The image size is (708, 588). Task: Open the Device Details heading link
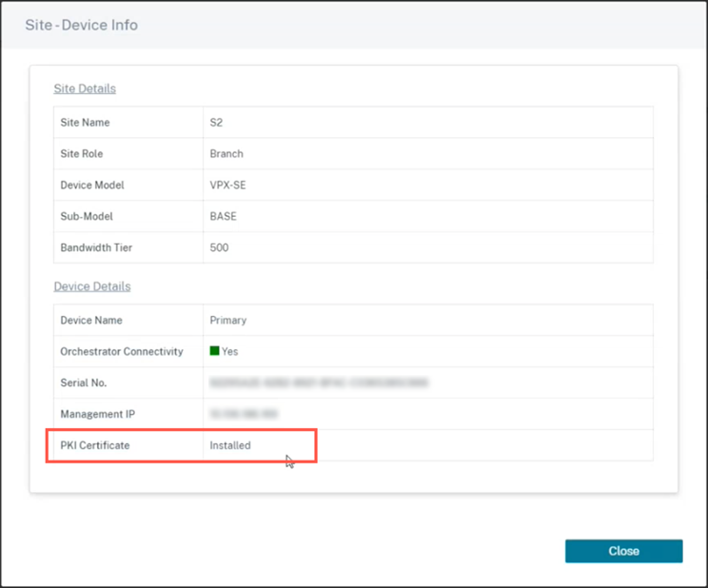point(92,286)
